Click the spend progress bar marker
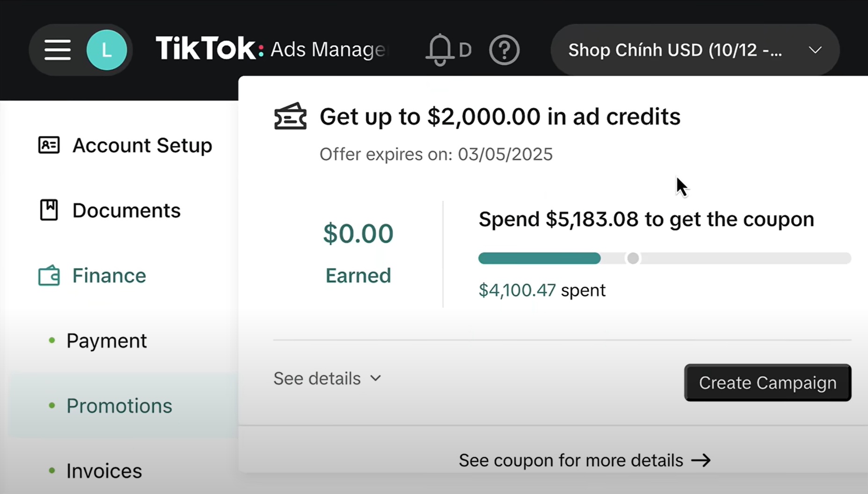The width and height of the screenshot is (868, 494). point(633,258)
